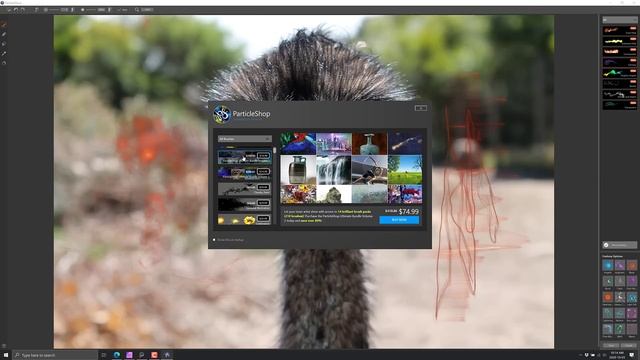The image size is (640, 360).
Task: Open the notification center in system tray
Action: pyautogui.click(x=632, y=355)
